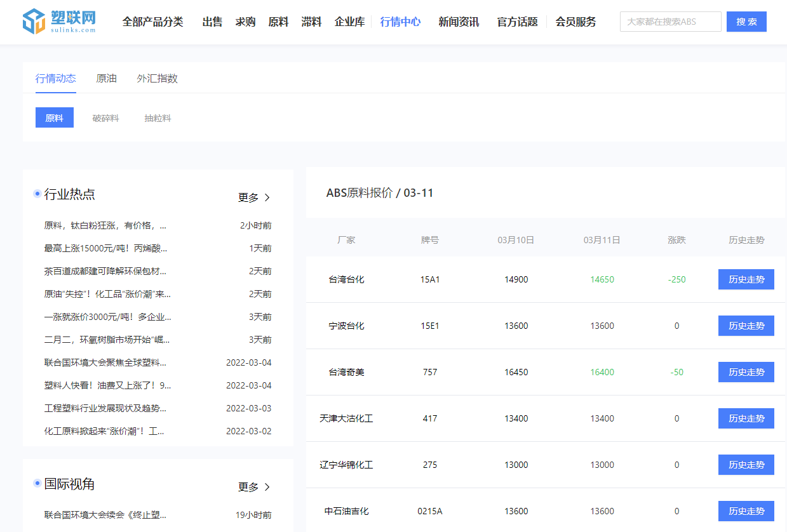Screen dimensions: 787x532
Task: Select the 抽粒料 filter
Action: tap(158, 118)
